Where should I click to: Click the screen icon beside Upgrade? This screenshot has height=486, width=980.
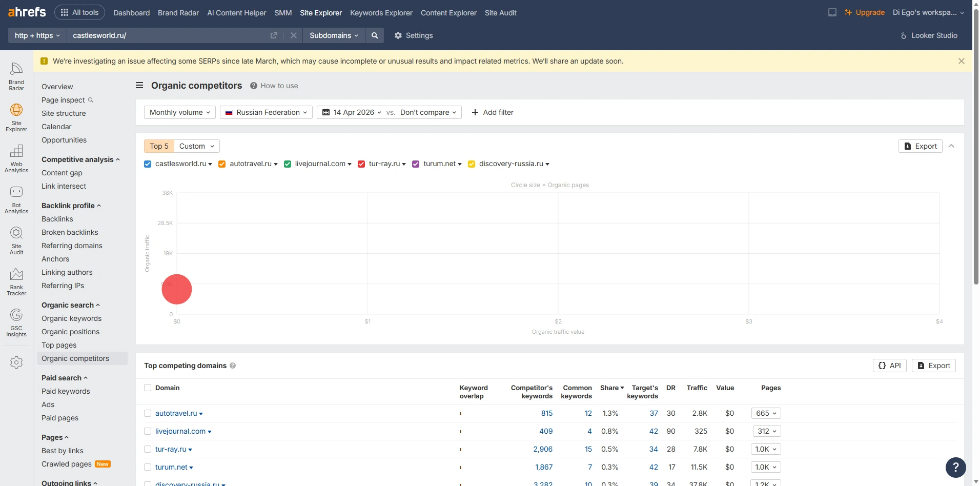tap(832, 12)
